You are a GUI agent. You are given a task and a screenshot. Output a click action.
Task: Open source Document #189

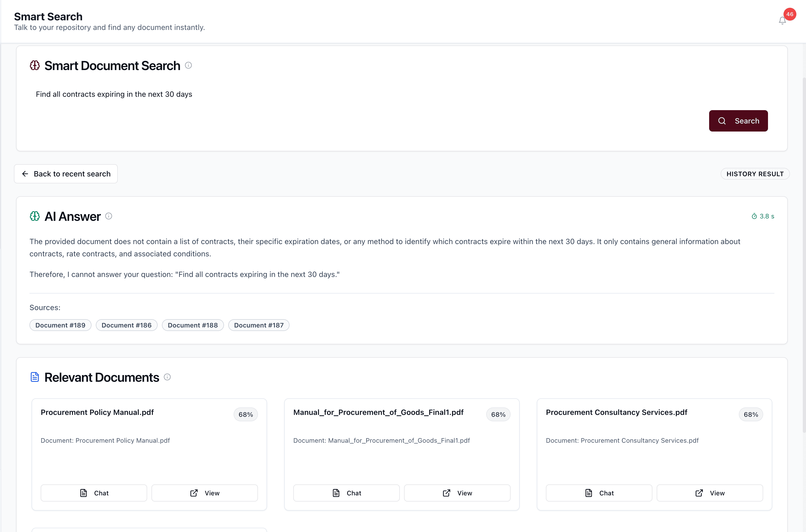point(60,325)
